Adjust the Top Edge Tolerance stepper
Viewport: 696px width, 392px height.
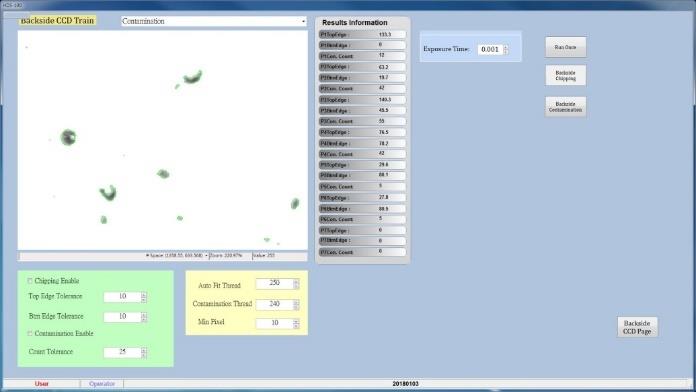[x=144, y=297]
